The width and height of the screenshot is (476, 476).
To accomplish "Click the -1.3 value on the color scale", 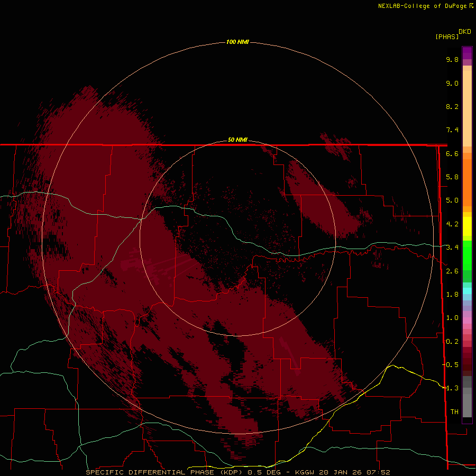I will (450, 388).
